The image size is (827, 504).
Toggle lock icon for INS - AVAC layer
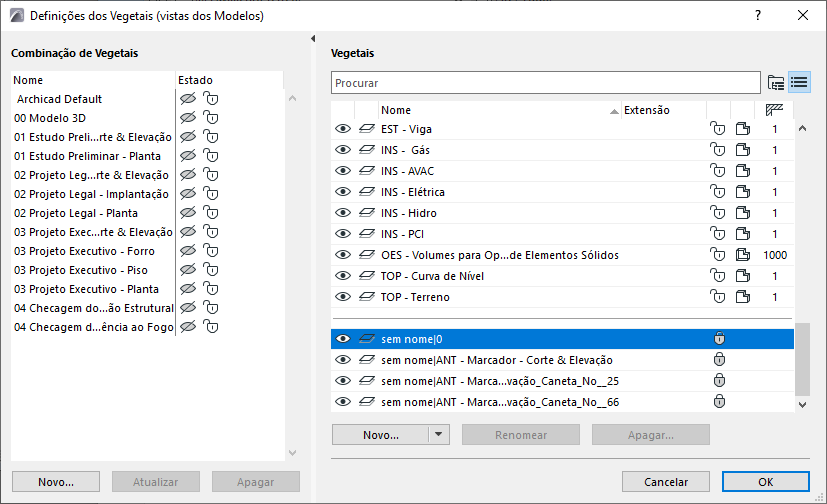point(716,171)
